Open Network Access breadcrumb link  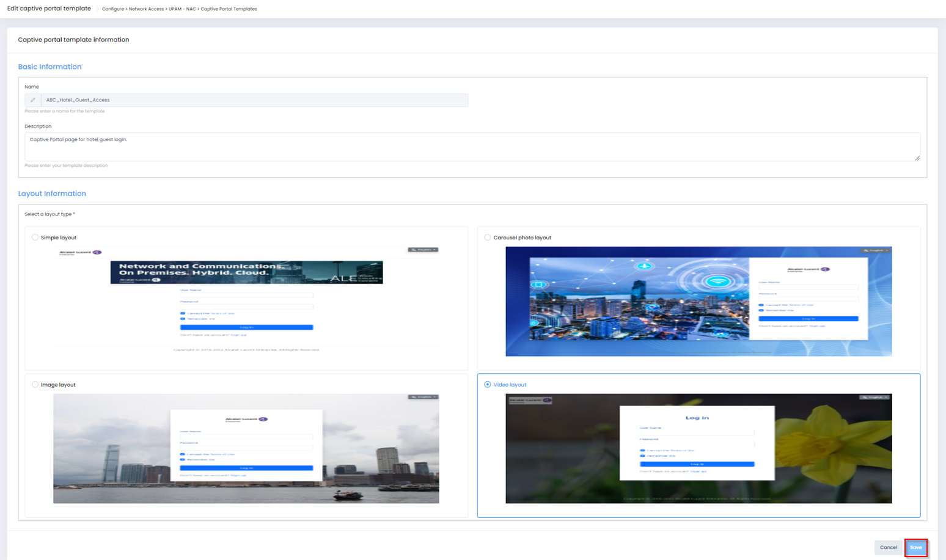(x=146, y=9)
